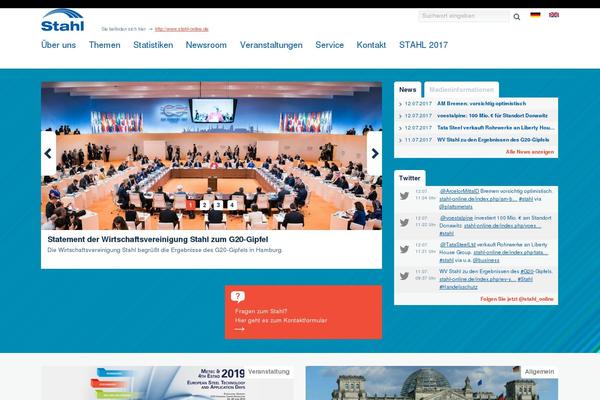Image resolution: width=600 pixels, height=400 pixels.
Task: Show next slide with right arrow
Action: pos(375,153)
